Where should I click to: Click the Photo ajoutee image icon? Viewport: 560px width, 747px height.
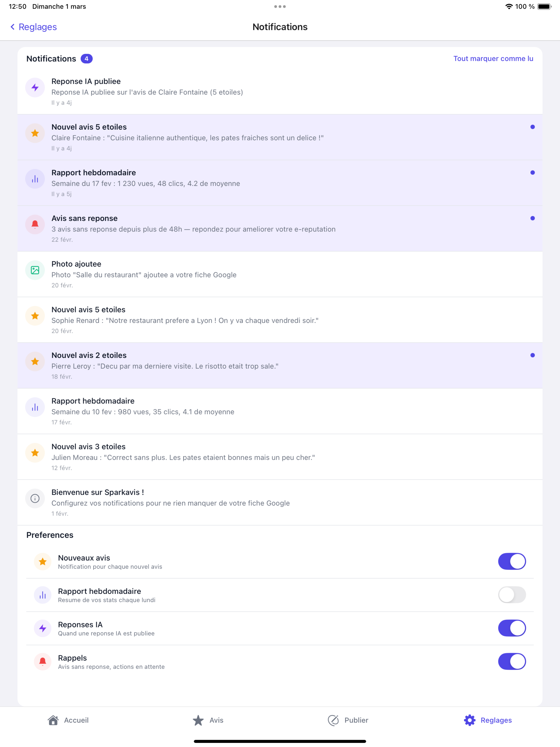pyautogui.click(x=35, y=270)
